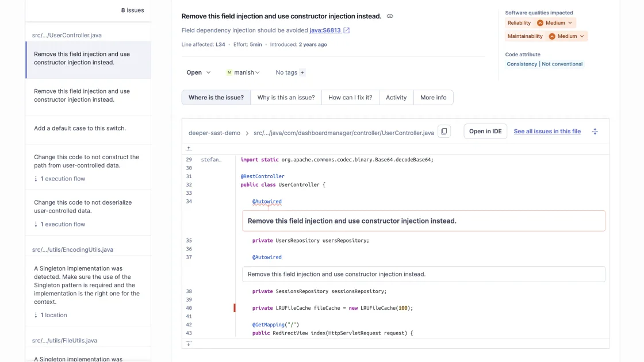This screenshot has height=362, width=644.
Task: Copy issue permalink via chain-link icon
Action: point(390,17)
